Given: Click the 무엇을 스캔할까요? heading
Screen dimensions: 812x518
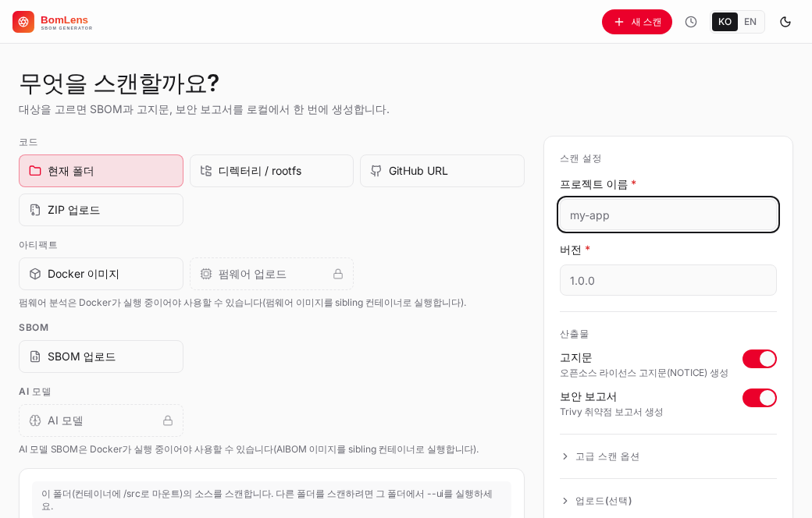Looking at the screenshot, I should [x=119, y=83].
